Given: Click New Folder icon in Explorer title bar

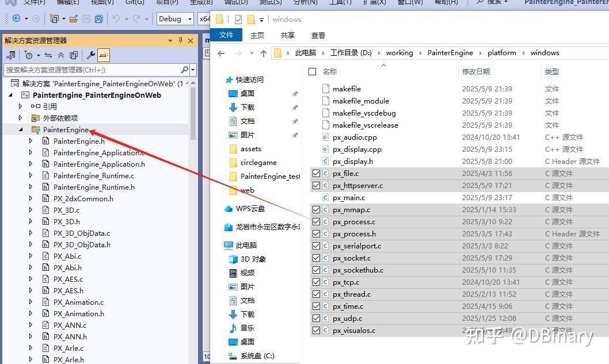Looking at the screenshot, I should [x=251, y=20].
